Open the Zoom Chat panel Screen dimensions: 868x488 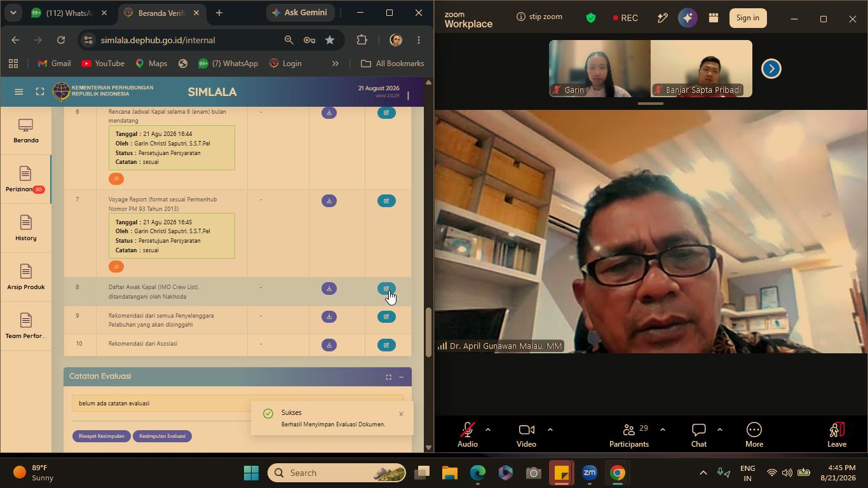click(699, 435)
